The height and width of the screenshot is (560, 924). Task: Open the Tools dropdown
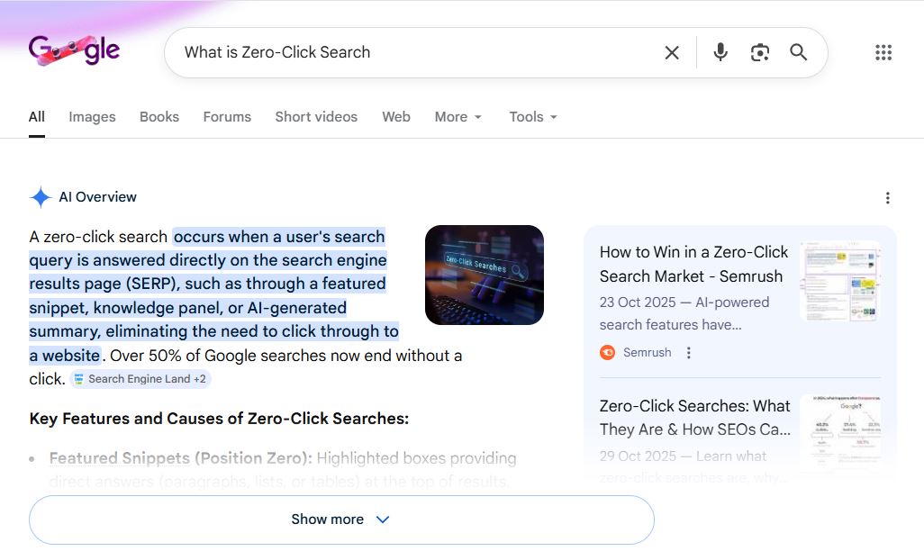click(531, 117)
